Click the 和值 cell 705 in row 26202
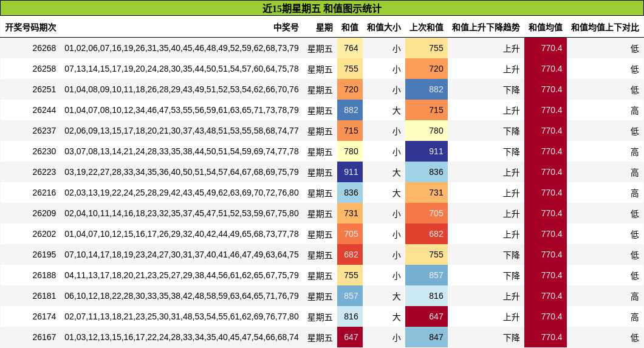The height and width of the screenshot is (348, 644). pyautogui.click(x=350, y=234)
